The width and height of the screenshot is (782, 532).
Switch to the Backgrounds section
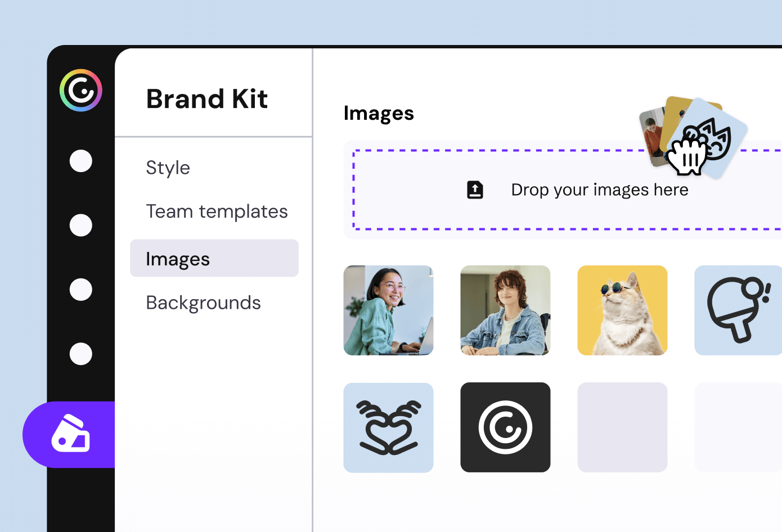204,303
